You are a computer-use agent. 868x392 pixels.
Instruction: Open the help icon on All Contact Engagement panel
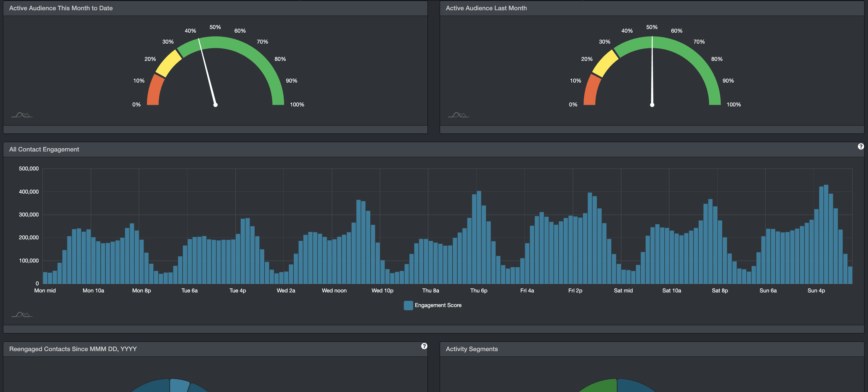861,147
